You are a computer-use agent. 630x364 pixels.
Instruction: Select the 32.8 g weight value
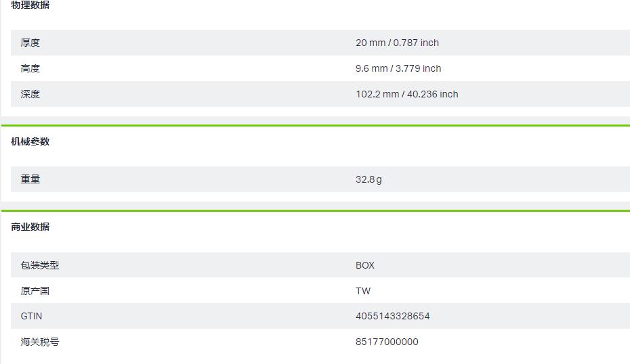point(369,179)
